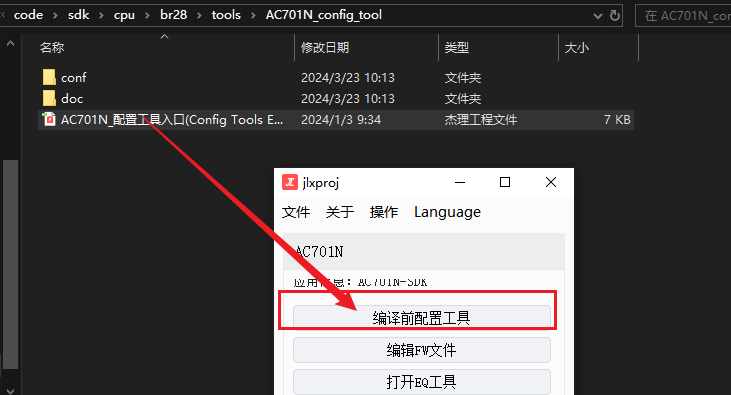Click the 编译前配置工具 button

[x=421, y=317]
